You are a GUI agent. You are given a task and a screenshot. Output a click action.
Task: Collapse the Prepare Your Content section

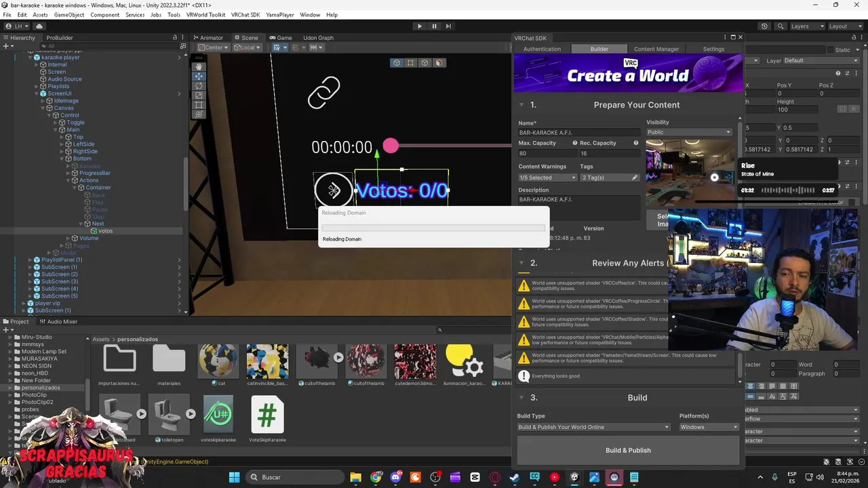pos(521,105)
